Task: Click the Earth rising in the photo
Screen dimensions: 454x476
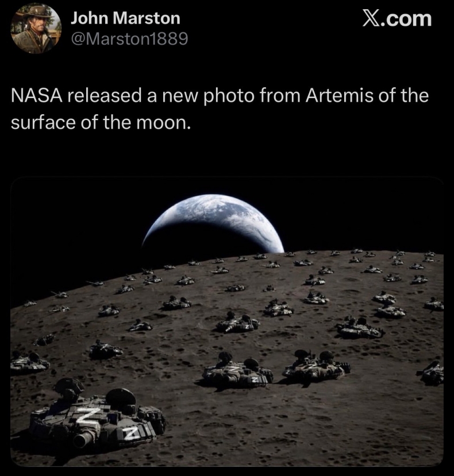Action: tap(213, 225)
